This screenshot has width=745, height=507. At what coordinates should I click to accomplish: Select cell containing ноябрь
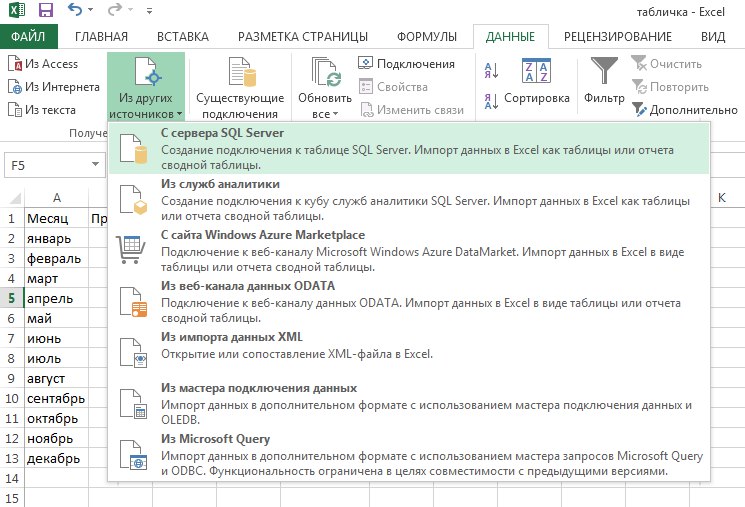click(57, 438)
